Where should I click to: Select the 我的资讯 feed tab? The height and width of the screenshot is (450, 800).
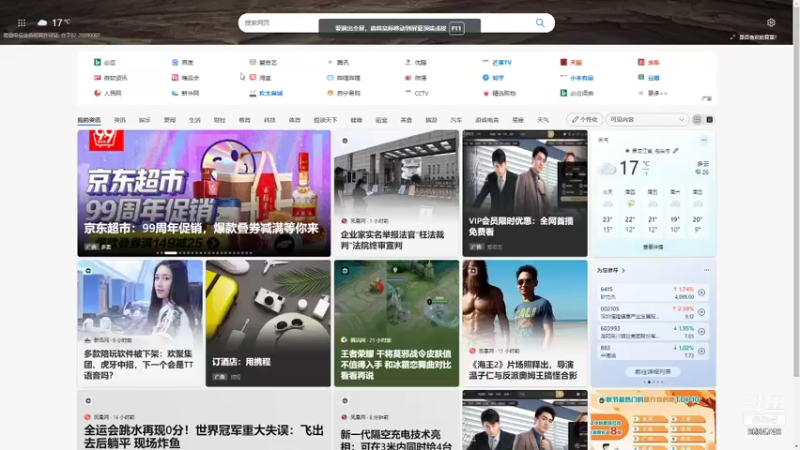[x=89, y=120]
